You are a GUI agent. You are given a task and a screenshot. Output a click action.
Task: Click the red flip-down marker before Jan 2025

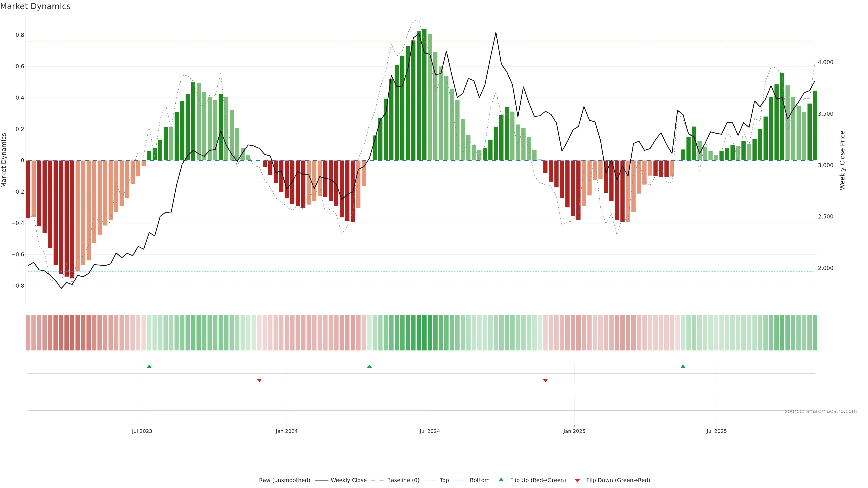tap(545, 380)
